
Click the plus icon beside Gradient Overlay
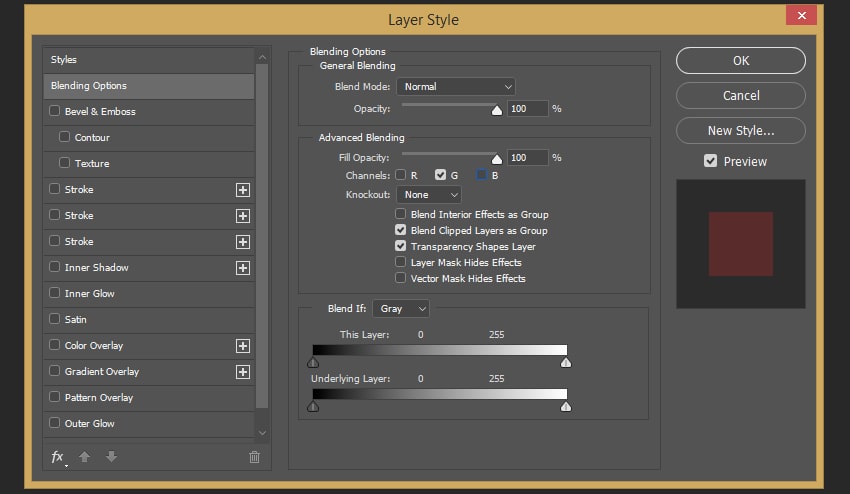(x=242, y=372)
